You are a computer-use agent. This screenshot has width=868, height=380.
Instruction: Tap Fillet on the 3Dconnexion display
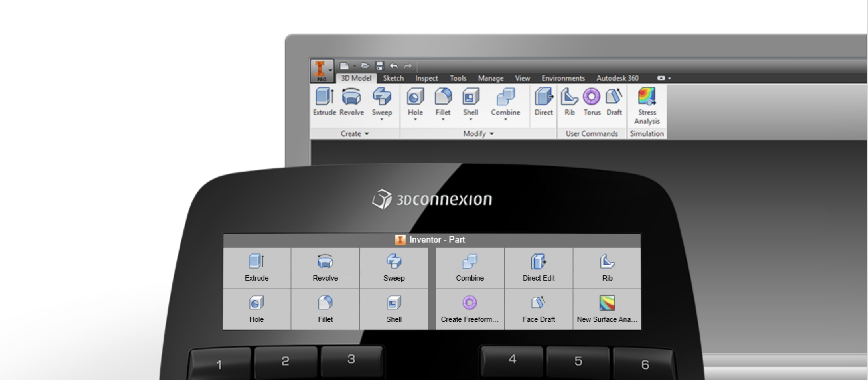(x=325, y=309)
